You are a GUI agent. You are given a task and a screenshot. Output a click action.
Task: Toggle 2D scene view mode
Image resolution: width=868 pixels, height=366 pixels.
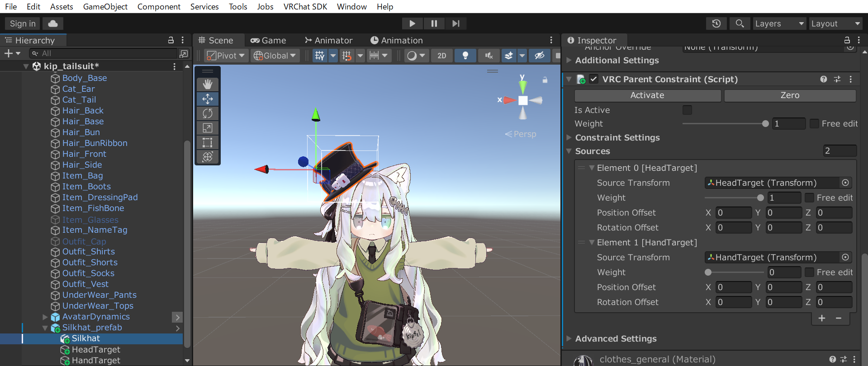pos(442,56)
